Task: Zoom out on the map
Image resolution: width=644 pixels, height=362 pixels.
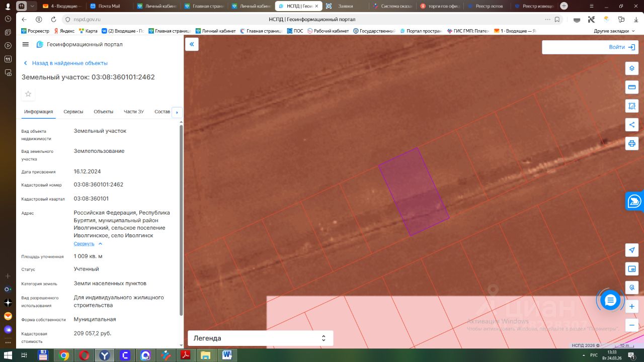Action: [632, 325]
